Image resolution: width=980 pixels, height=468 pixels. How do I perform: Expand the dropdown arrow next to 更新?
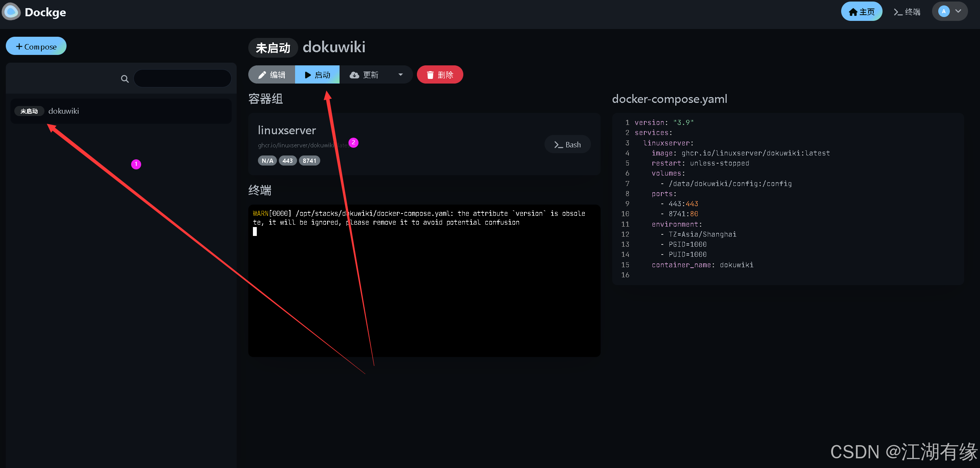[401, 75]
